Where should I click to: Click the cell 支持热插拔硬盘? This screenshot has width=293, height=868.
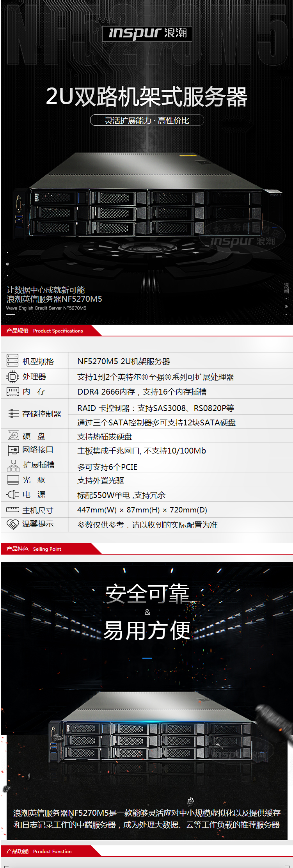point(105,437)
